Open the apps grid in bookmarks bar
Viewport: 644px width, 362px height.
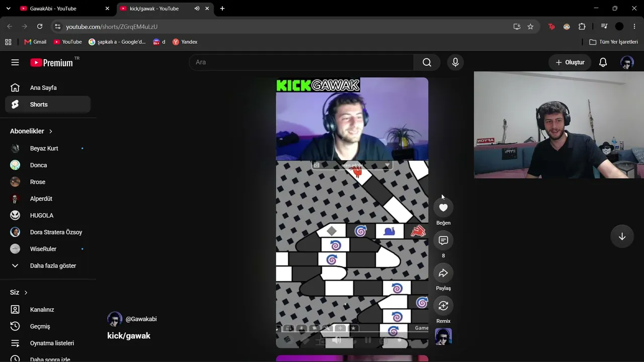click(x=8, y=42)
